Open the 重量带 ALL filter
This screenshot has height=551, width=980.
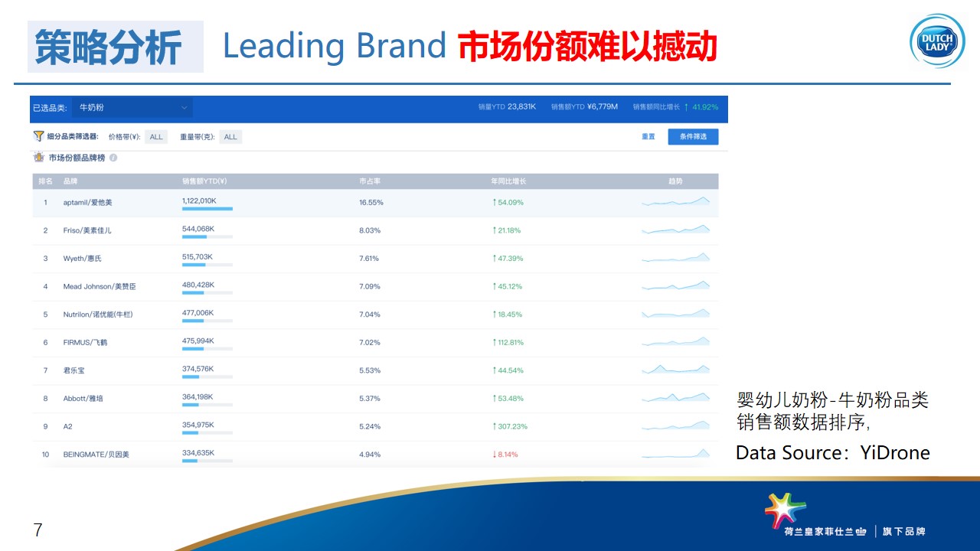tap(230, 137)
